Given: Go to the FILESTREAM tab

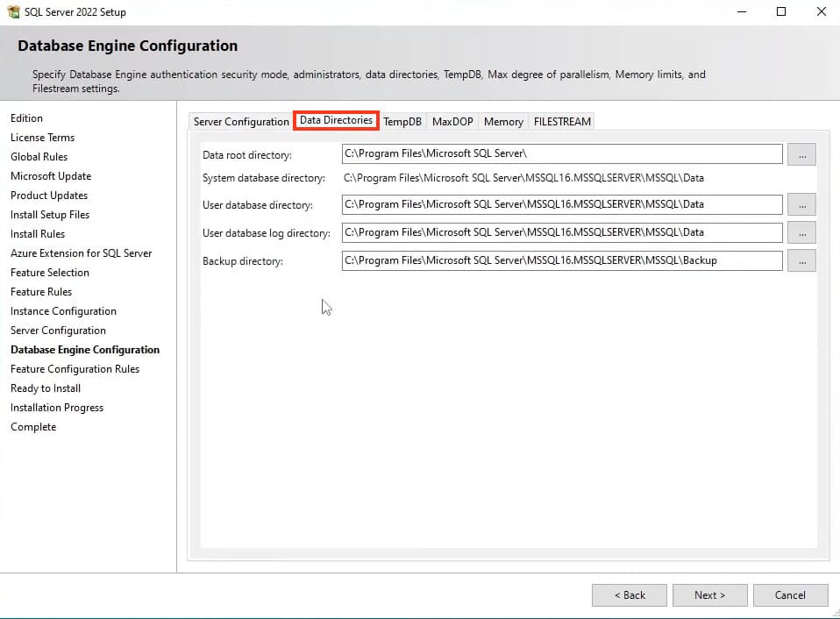Looking at the screenshot, I should (562, 122).
